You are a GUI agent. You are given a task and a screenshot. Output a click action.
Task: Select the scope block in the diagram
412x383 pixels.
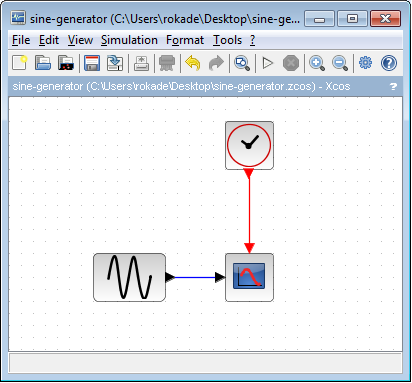pos(249,277)
